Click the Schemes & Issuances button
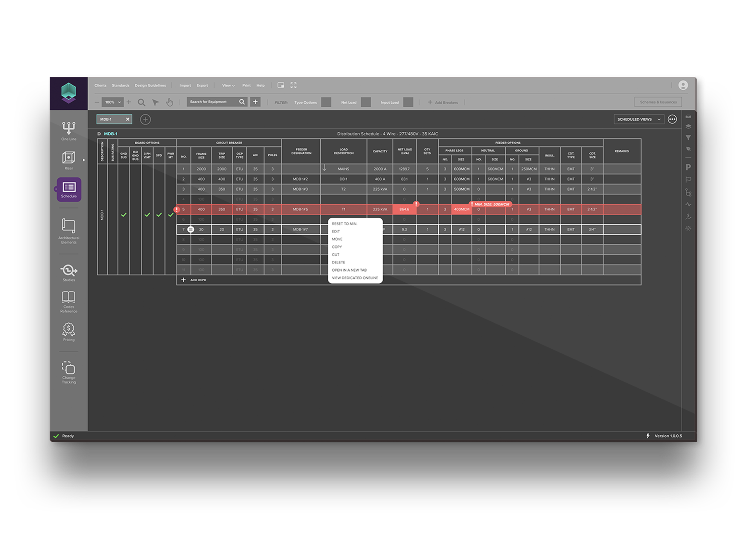 click(x=658, y=102)
